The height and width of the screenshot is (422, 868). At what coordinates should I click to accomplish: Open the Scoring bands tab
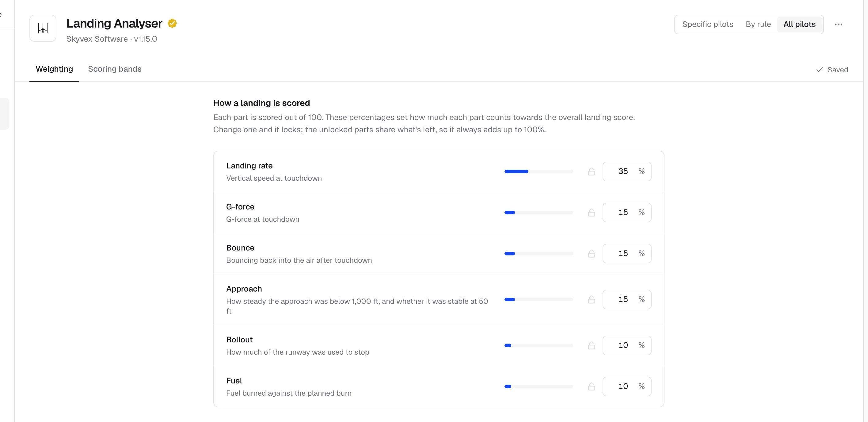coord(115,69)
